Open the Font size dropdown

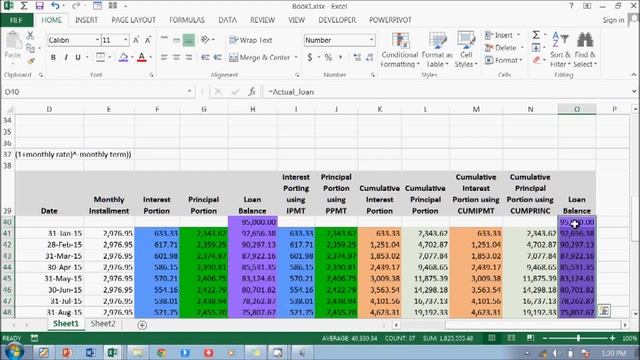125,40
